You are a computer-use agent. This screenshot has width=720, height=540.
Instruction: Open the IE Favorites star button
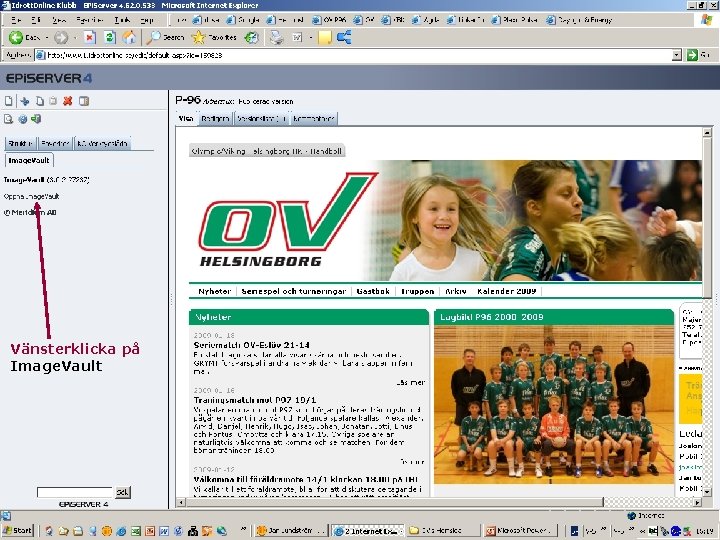click(x=214, y=37)
